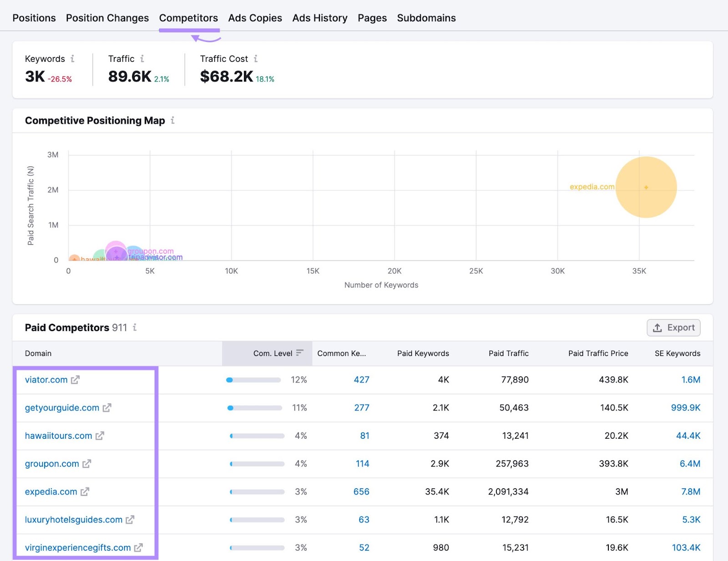Click the Paid Keywords column header
Image resolution: width=728 pixels, height=561 pixels.
(423, 353)
